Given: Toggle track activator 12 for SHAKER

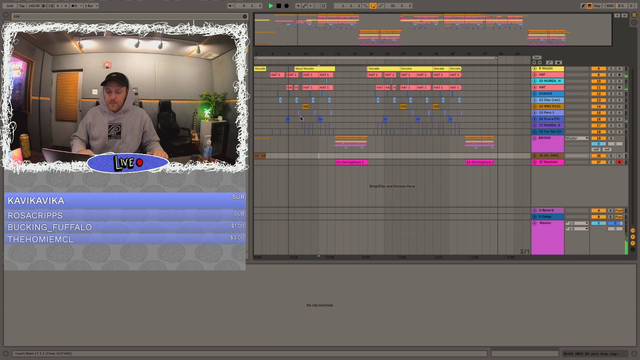Looking at the screenshot, I should point(598,94).
